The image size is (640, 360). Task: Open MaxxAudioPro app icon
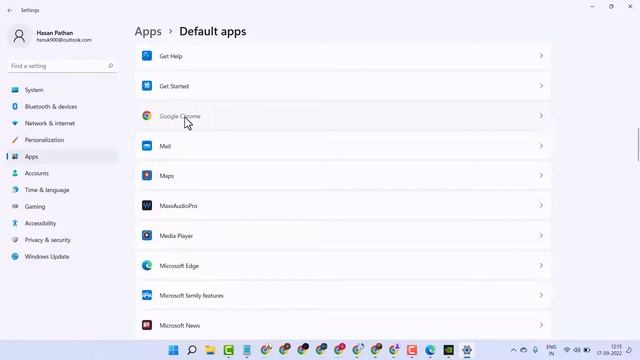(x=147, y=205)
